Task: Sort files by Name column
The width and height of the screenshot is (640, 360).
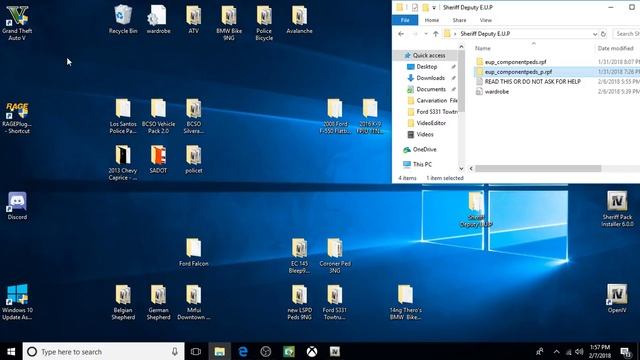Action: click(x=482, y=48)
